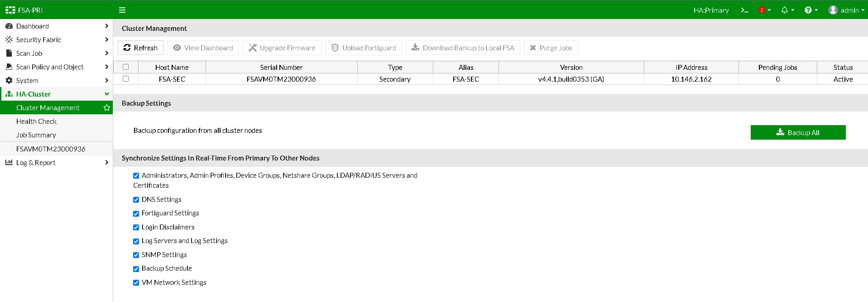Click View Dashboard button
This screenshot has height=302, width=868.
(203, 48)
